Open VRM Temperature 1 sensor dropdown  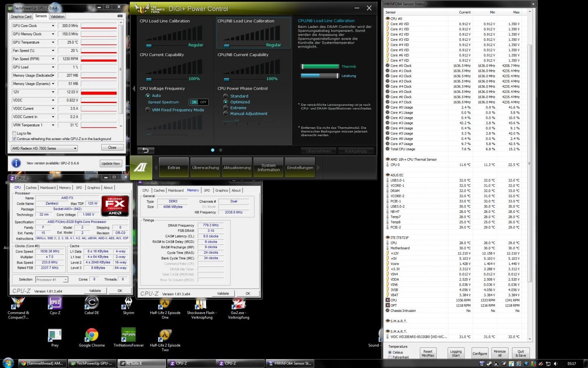53,125
